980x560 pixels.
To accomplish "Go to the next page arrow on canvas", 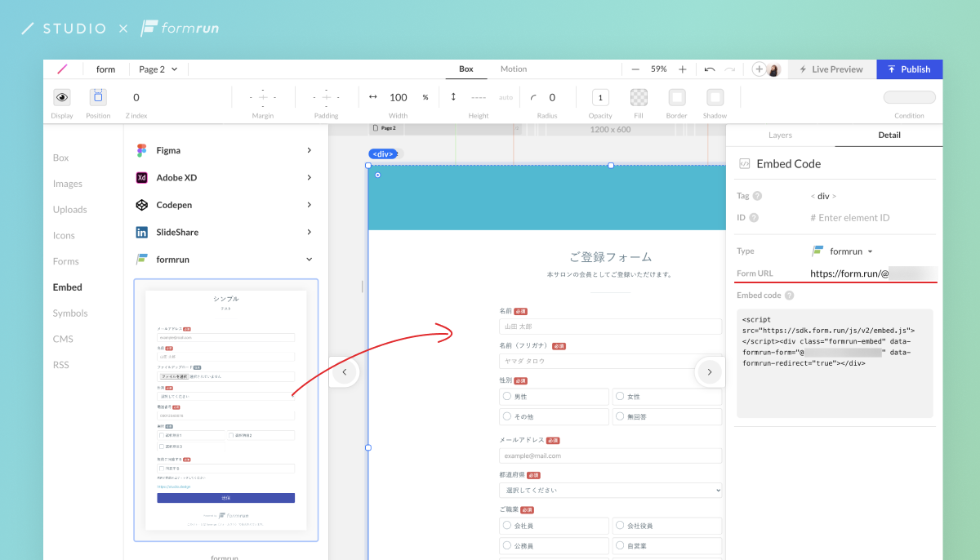I will coord(709,372).
